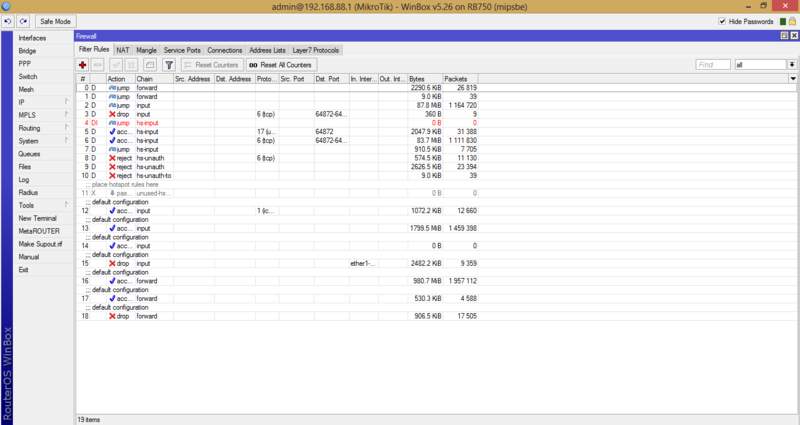This screenshot has width=800, height=425.
Task: Click the Comment icon in toolbar
Action: click(149, 65)
